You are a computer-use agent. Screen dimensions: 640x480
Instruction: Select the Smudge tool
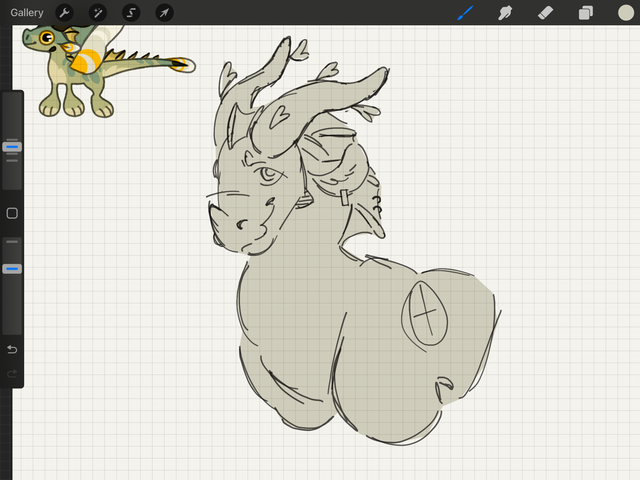pos(505,13)
